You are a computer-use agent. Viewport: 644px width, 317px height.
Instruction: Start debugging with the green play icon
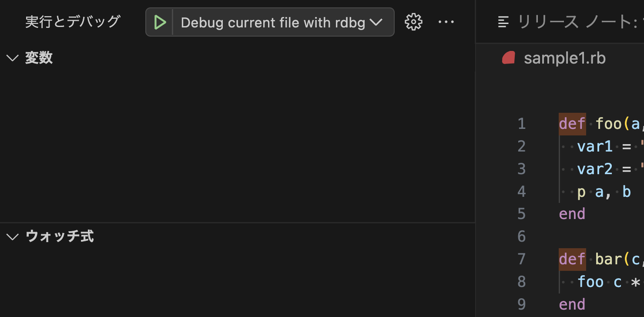coord(160,22)
